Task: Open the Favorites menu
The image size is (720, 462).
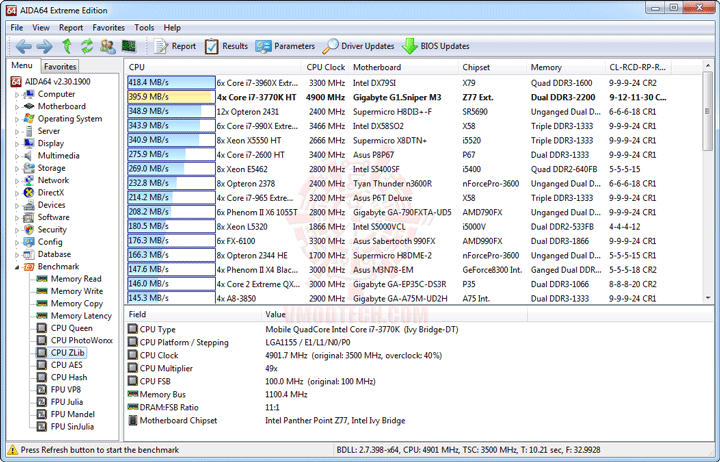Action: pyautogui.click(x=108, y=28)
